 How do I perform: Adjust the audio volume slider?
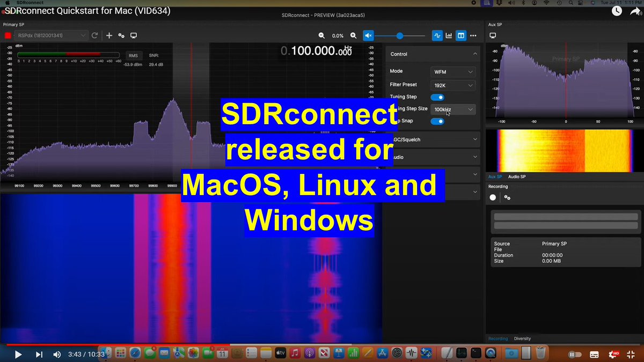pyautogui.click(x=400, y=35)
